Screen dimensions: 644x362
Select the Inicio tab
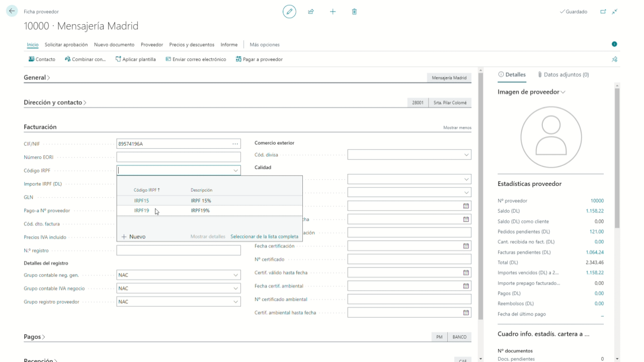(x=33, y=45)
